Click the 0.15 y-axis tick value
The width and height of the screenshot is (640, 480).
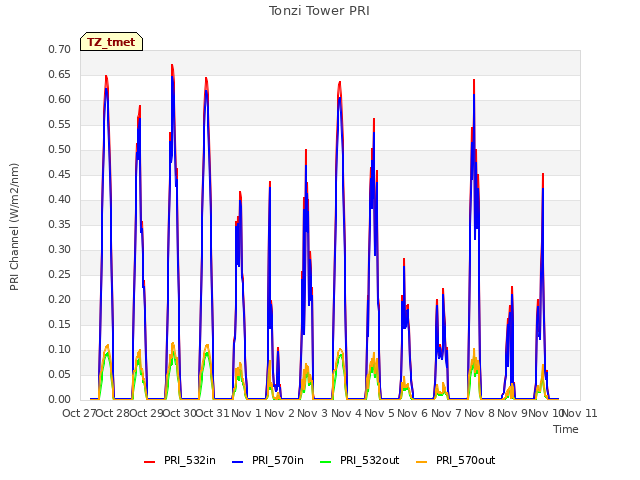click(x=60, y=324)
